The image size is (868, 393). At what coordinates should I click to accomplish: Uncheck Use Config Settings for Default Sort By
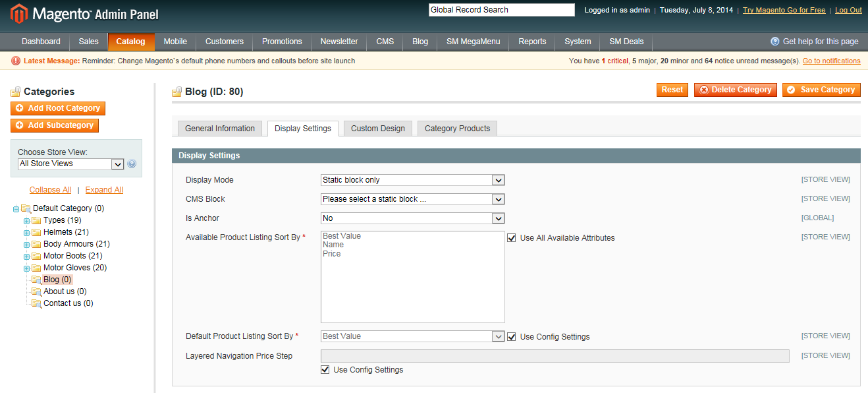pos(512,337)
